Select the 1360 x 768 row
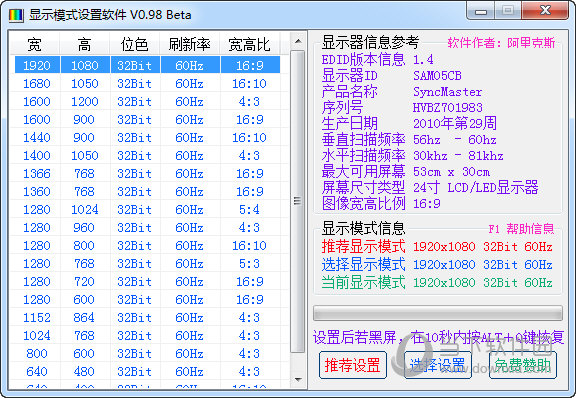 coord(147,191)
